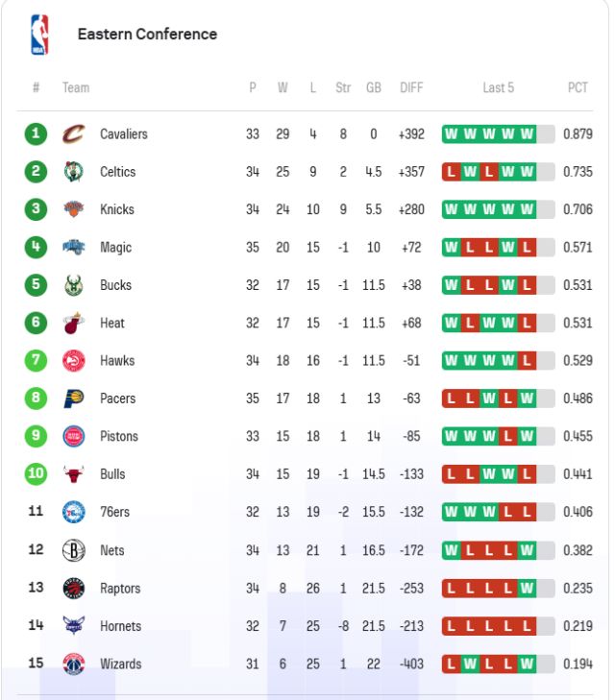Screen dimensions: 615x700
Task: Click the Knicks team logo
Action: click(x=74, y=209)
